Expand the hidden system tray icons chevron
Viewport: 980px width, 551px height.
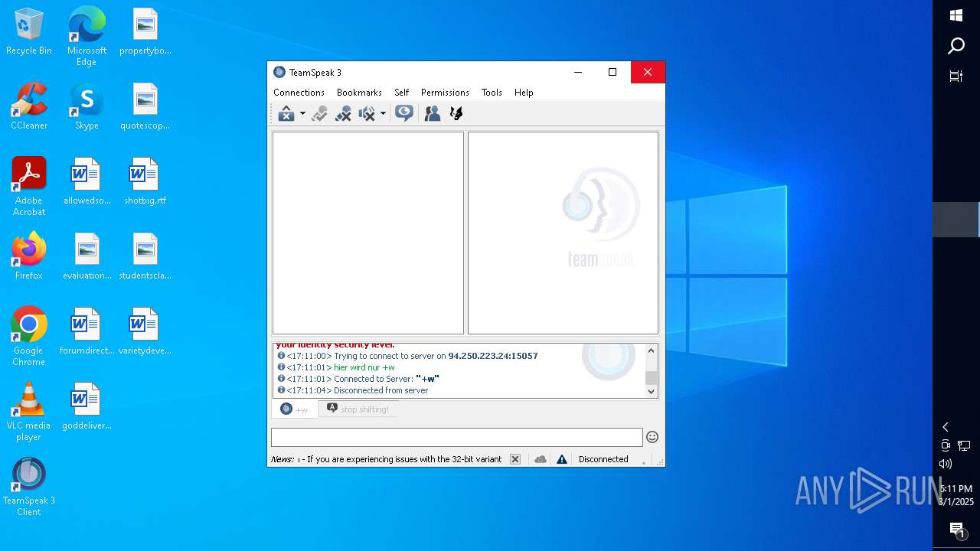coord(946,427)
